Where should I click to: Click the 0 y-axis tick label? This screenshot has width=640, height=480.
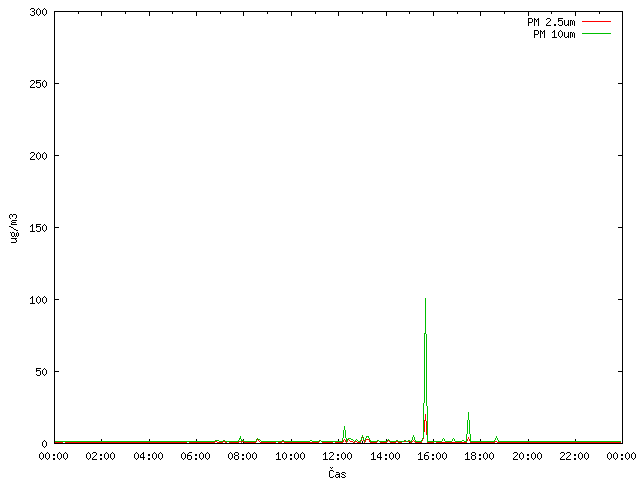(x=44, y=444)
